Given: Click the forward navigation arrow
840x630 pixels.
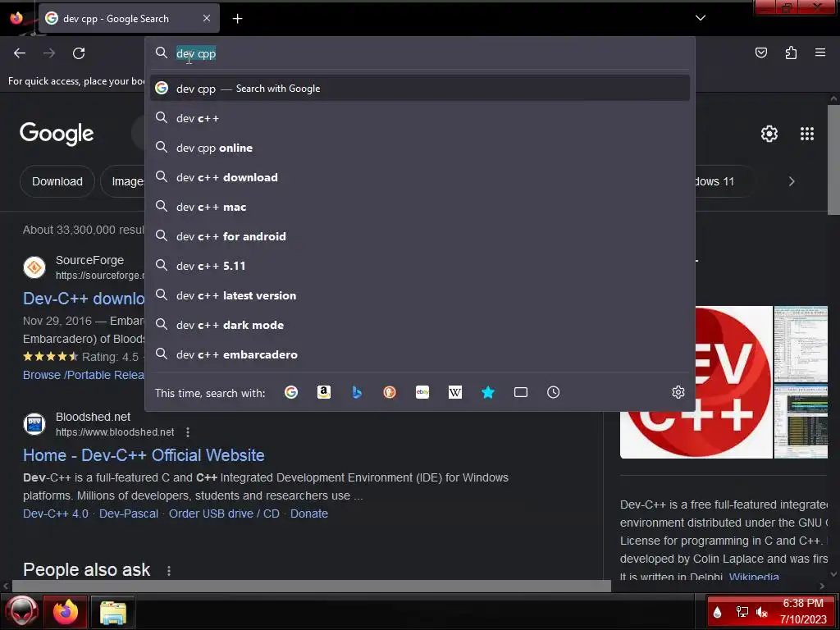Looking at the screenshot, I should 49,53.
